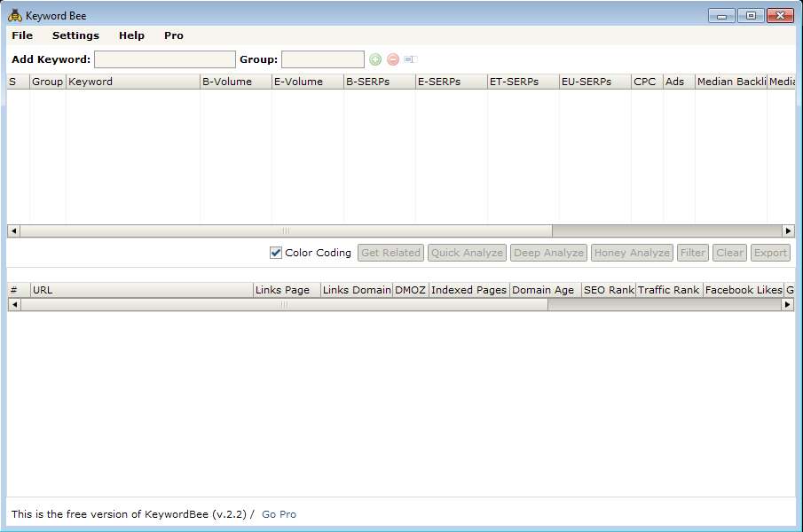Screen dimensions: 803x532
Task: Click right arrow of keyword table scrollbar
Action: tap(788, 231)
